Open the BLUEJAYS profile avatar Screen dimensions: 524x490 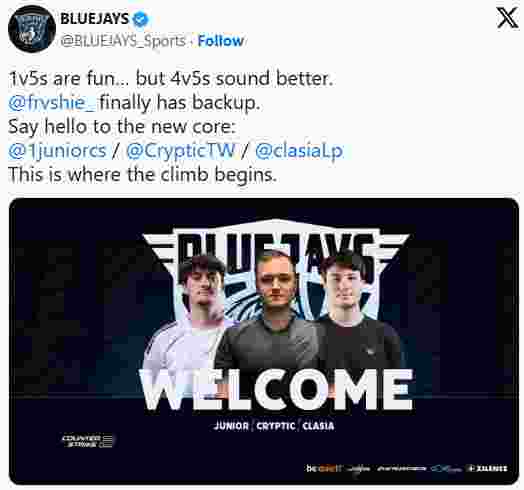[32, 29]
